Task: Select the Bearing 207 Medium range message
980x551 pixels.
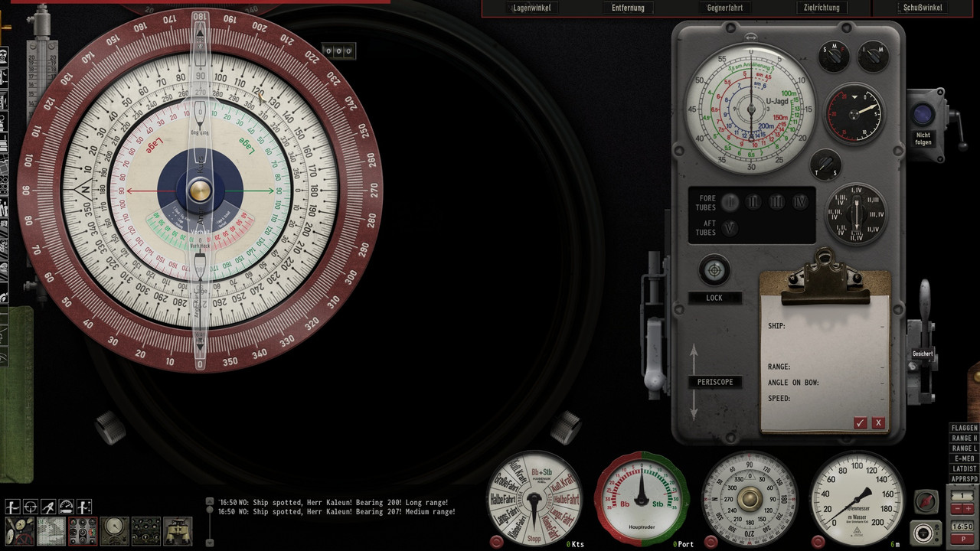Action: coord(337,512)
